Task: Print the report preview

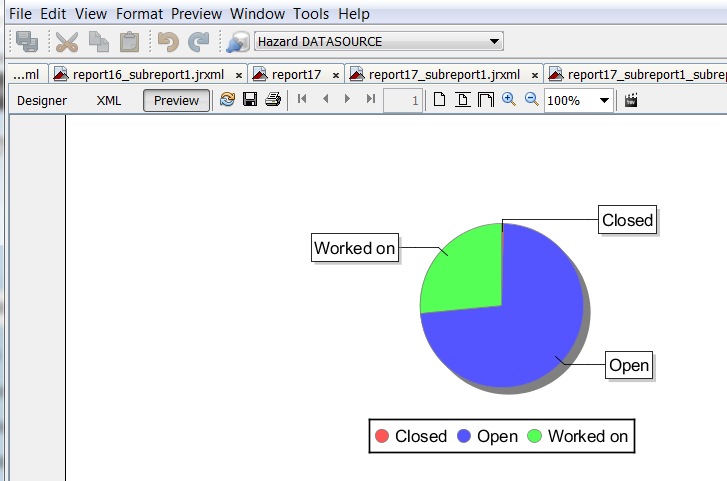Action: 273,99
